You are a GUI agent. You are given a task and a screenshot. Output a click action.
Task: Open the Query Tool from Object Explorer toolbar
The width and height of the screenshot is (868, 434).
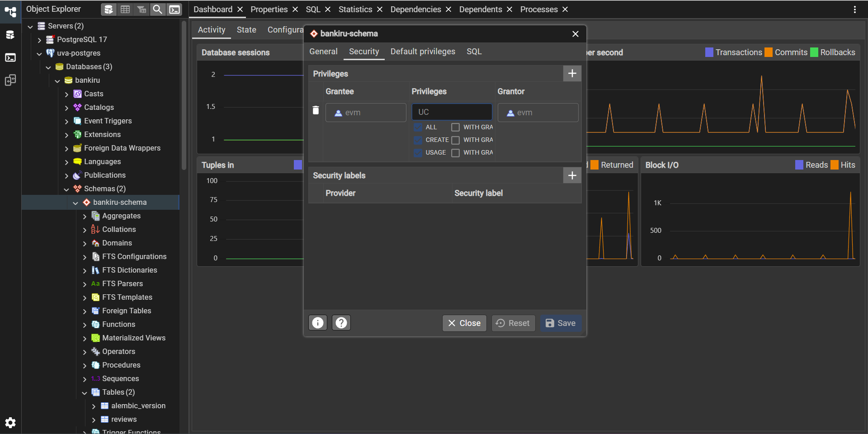(108, 9)
